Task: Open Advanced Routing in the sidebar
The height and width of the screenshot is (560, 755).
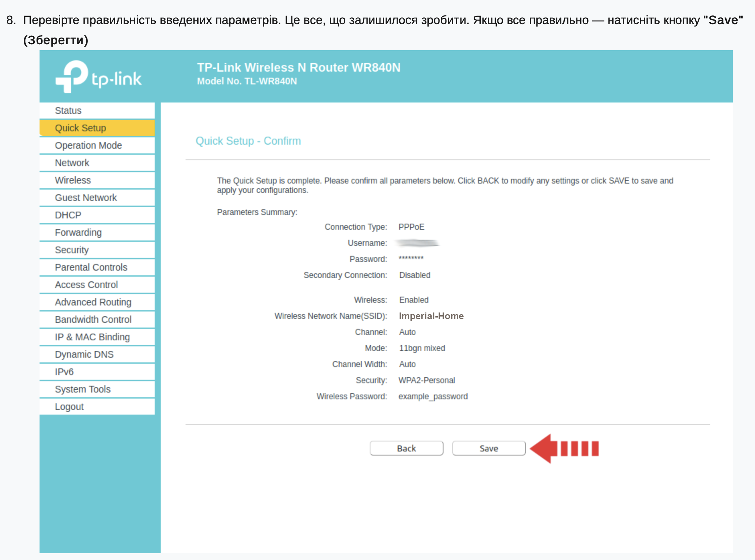Action: [93, 302]
